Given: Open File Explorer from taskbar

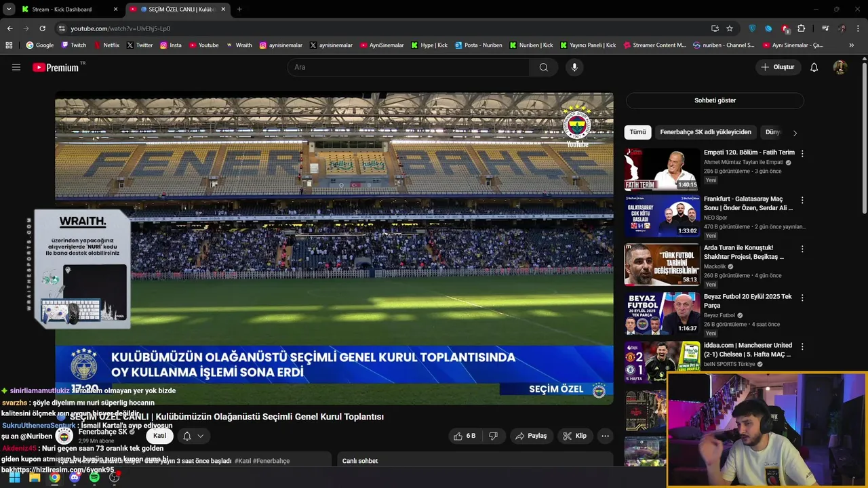Looking at the screenshot, I should 35,477.
